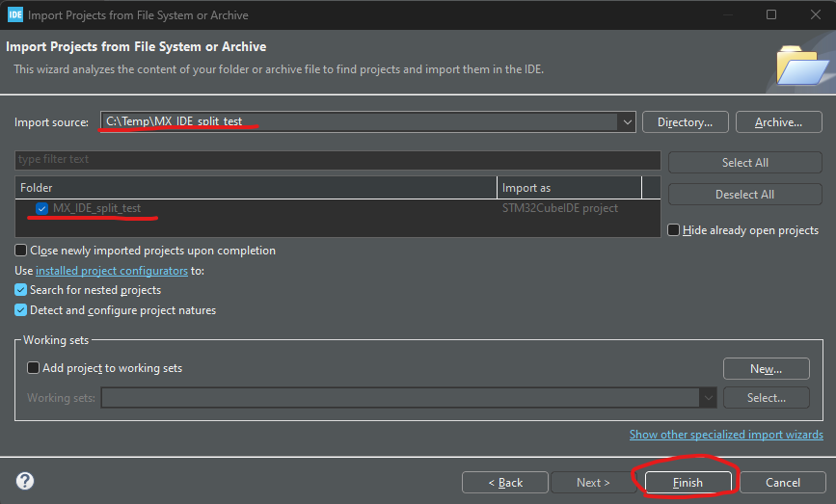Enable Add project to working sets
Viewport: 836px width, 504px height.
34,368
